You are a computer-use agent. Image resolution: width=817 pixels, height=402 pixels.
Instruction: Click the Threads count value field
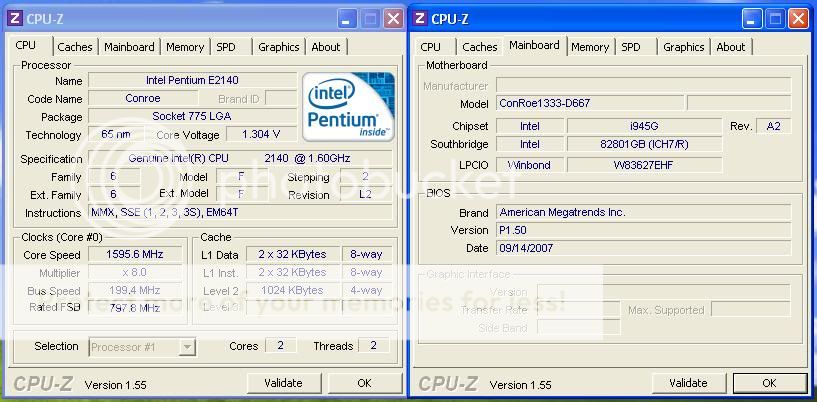[x=374, y=346]
